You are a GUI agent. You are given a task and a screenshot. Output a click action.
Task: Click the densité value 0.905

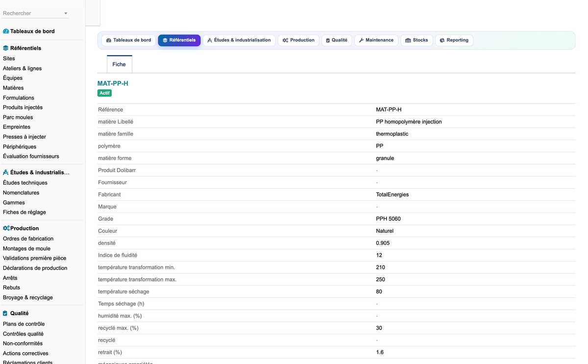pos(383,243)
